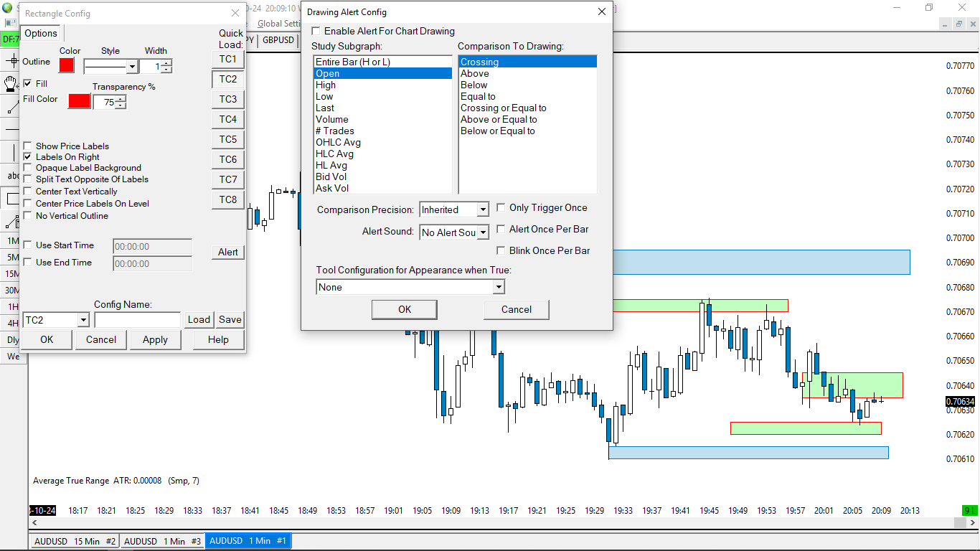
Task: Select 'Last' in Study Subgraph list
Action: [x=383, y=108]
